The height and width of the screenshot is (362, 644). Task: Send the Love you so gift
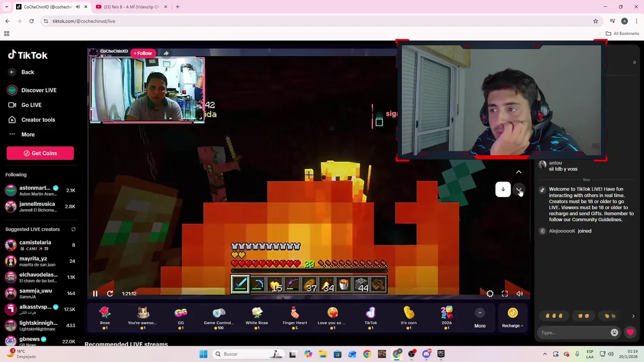pos(333,318)
